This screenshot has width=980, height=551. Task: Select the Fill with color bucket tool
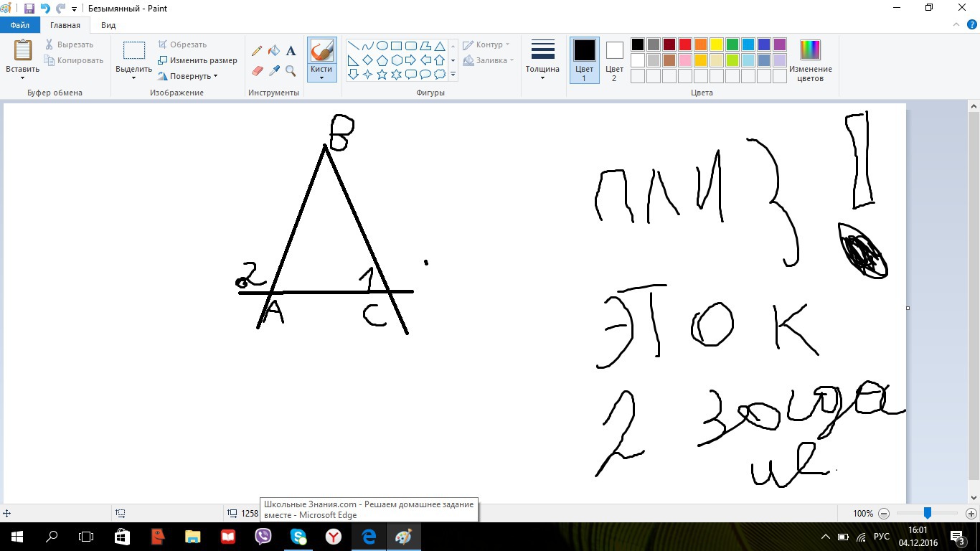pos(273,51)
